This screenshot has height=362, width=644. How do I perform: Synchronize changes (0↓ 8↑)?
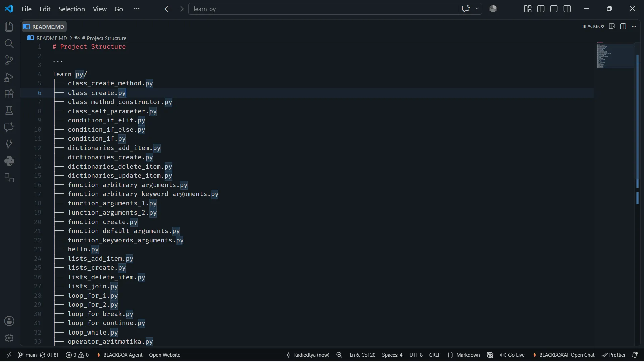pyautogui.click(x=49, y=355)
